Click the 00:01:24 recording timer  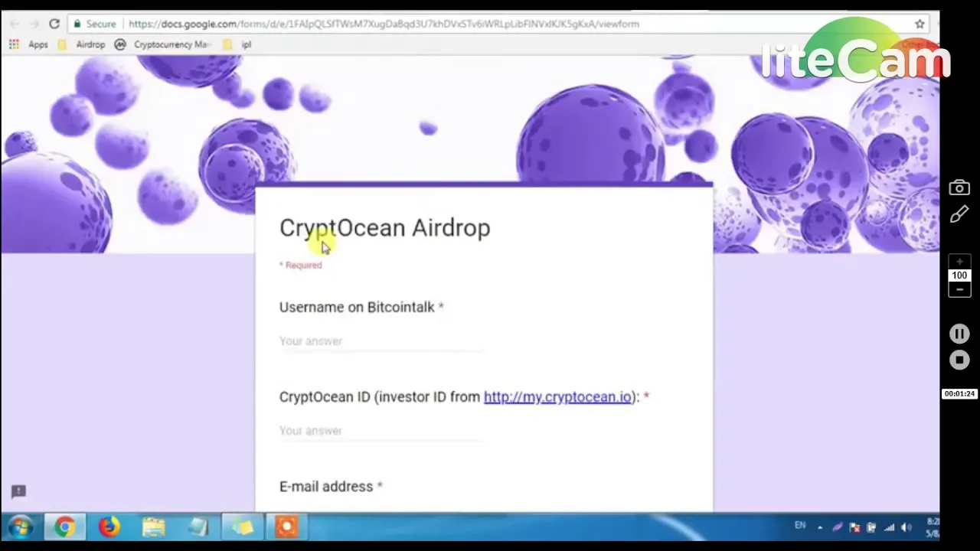point(959,393)
